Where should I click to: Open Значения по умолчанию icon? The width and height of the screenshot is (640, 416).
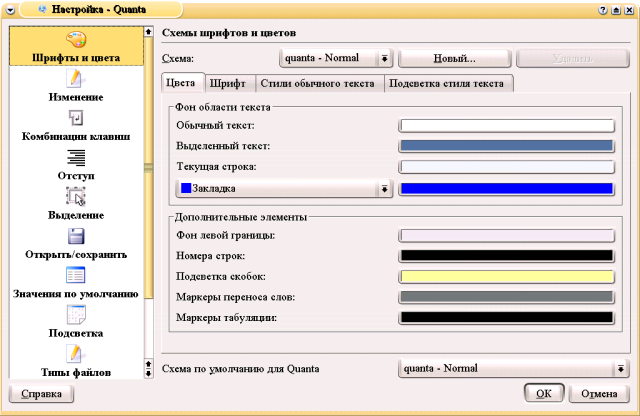click(75, 275)
